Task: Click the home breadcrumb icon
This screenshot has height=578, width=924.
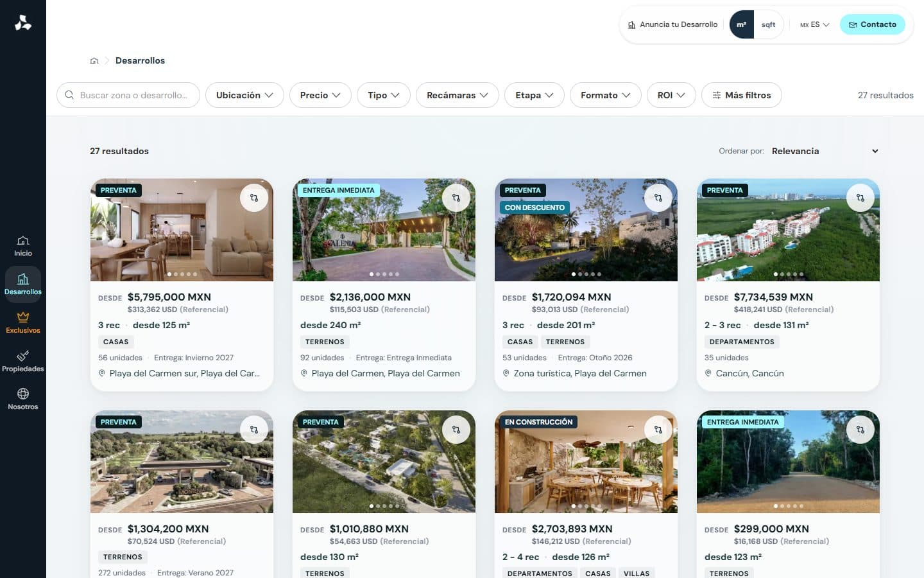Action: (x=94, y=60)
